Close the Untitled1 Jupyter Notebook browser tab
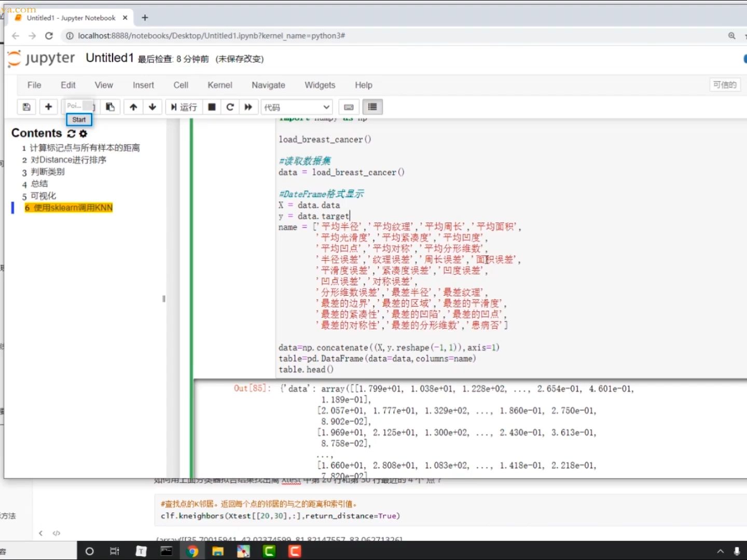Image resolution: width=747 pixels, height=560 pixels. pos(125,18)
